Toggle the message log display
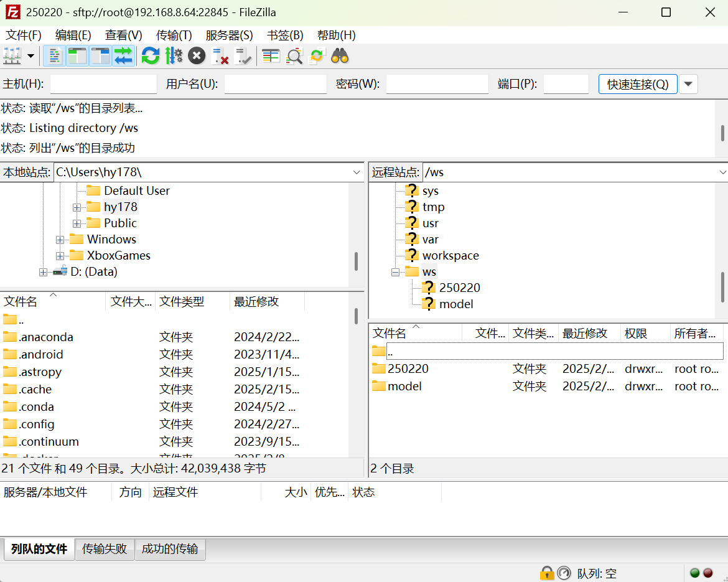Image resolution: width=728 pixels, height=582 pixels. point(54,56)
